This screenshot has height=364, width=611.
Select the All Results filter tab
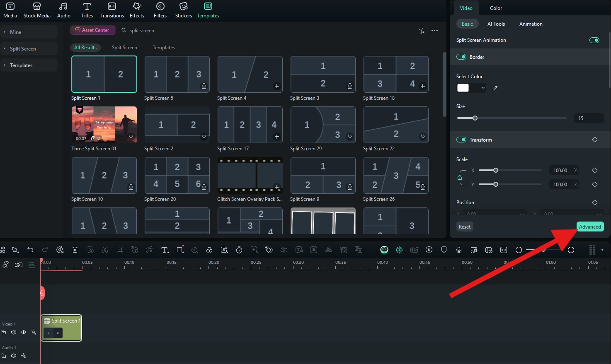85,48
